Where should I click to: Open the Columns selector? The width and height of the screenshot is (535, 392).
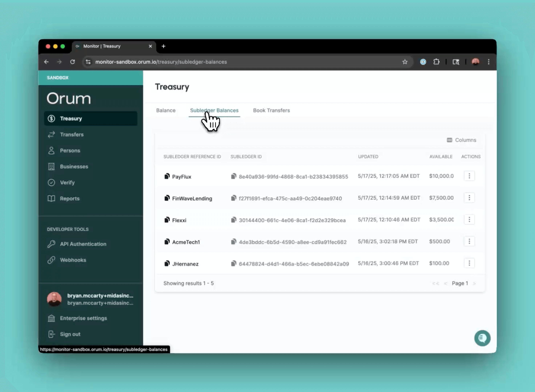[461, 140]
